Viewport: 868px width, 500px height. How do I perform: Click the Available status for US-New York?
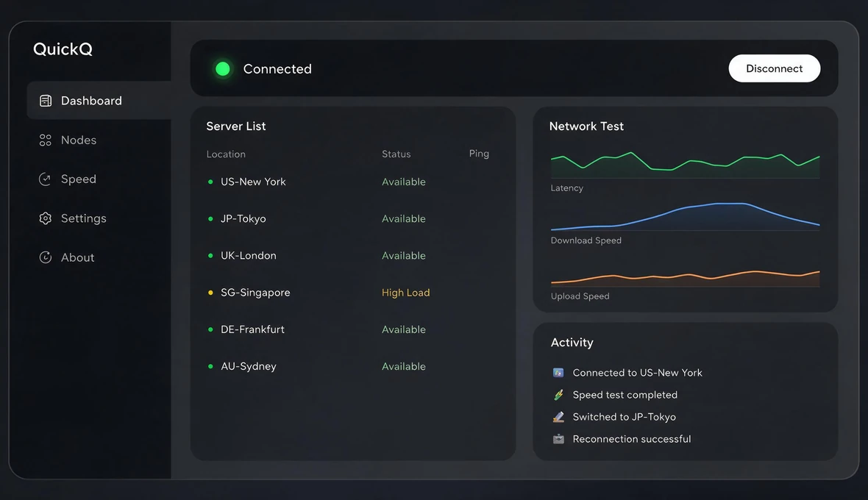point(404,182)
